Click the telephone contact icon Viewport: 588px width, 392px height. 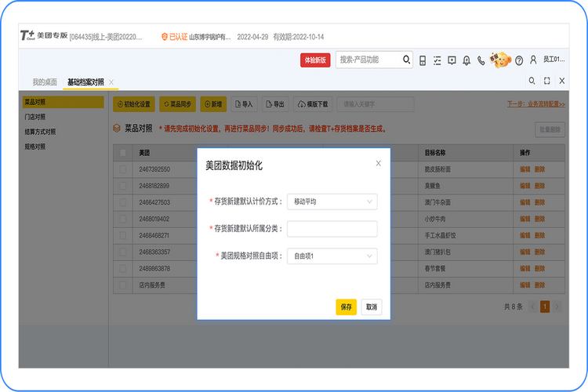(481, 60)
